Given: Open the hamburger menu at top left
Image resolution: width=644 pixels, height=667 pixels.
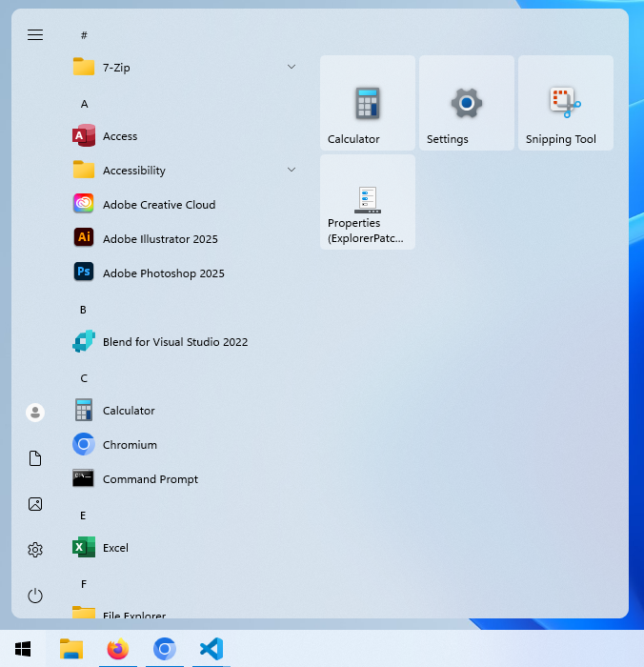Looking at the screenshot, I should (x=35, y=35).
